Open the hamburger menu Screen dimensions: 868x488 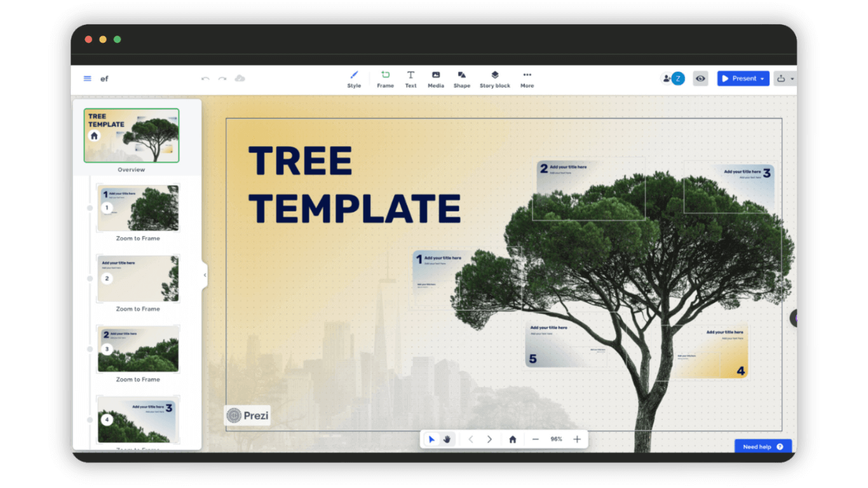(87, 78)
